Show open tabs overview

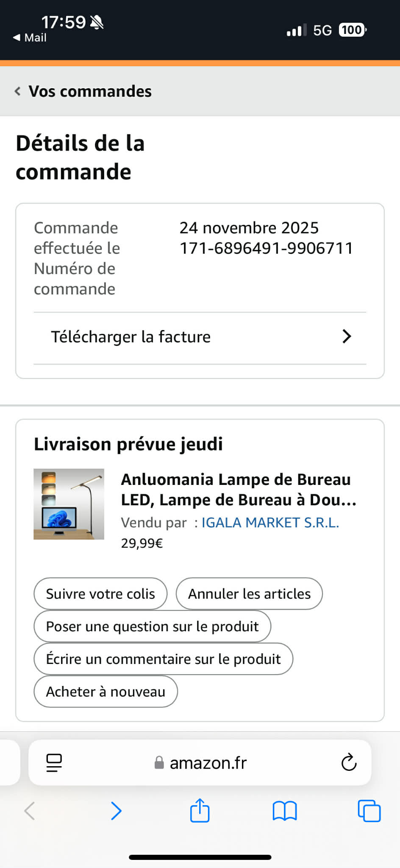click(x=369, y=811)
